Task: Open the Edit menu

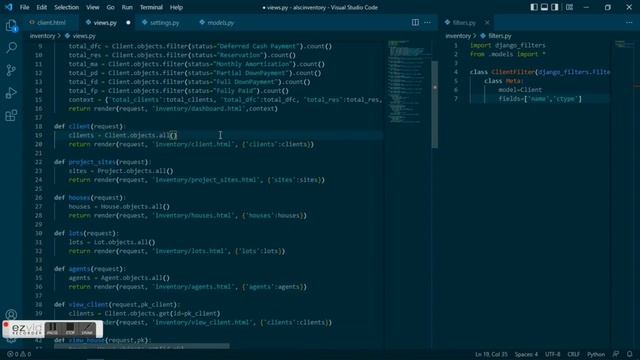Action: (x=42, y=7)
